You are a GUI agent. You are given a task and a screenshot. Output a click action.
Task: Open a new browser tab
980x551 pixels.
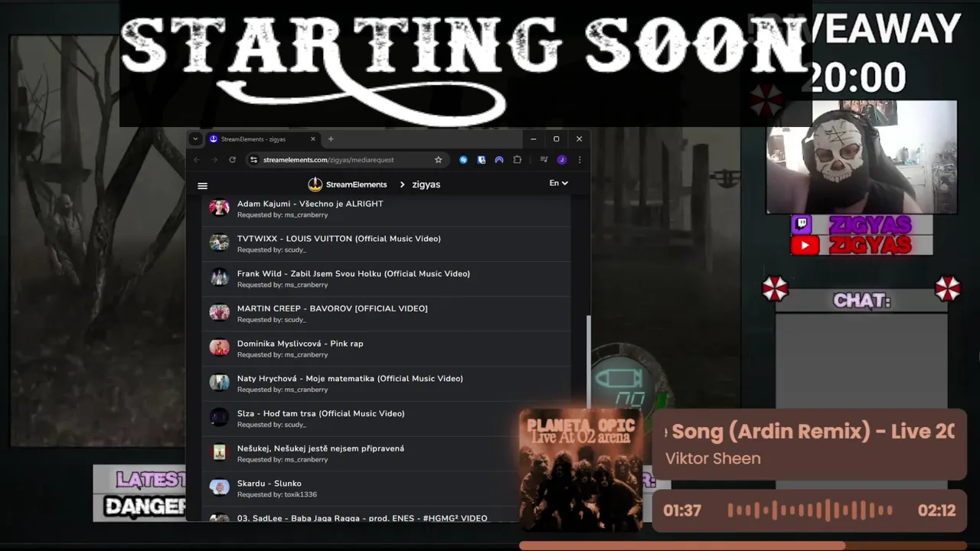click(x=331, y=139)
